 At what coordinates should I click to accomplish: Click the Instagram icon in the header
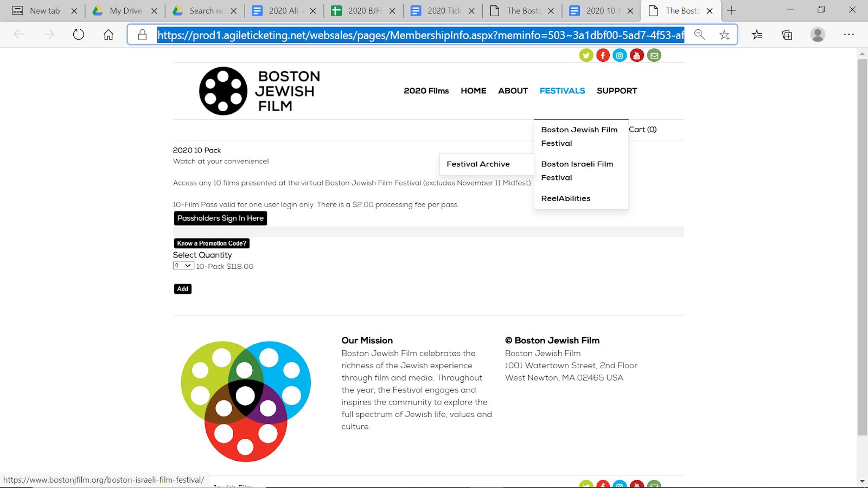pos(620,55)
